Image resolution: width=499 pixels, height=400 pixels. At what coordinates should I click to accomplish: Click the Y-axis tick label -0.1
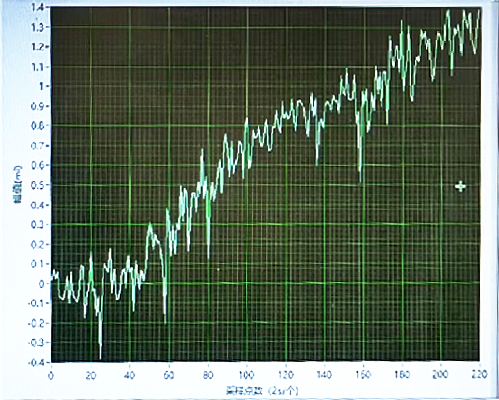[36, 303]
